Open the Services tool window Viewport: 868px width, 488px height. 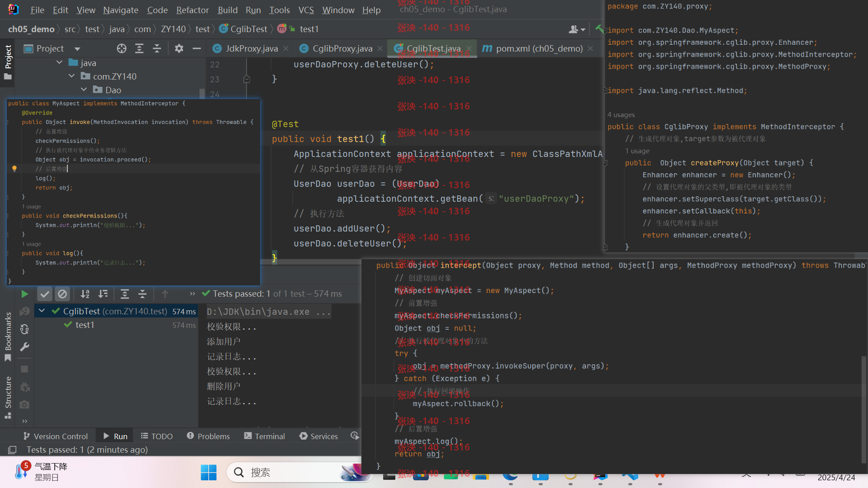coord(318,436)
